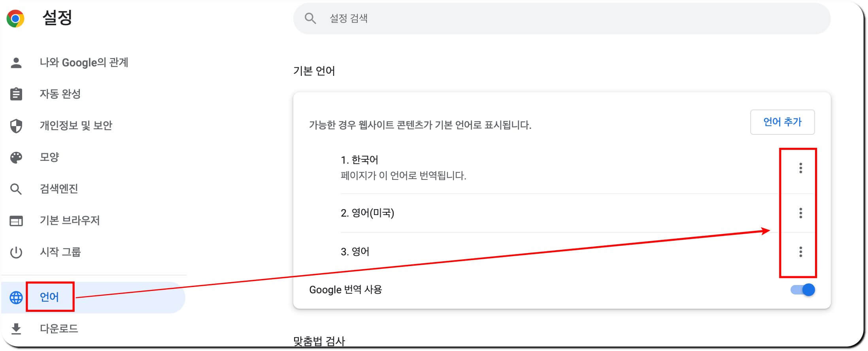Open 다운로드 settings
Image resolution: width=868 pixels, height=351 pixels.
coord(59,328)
